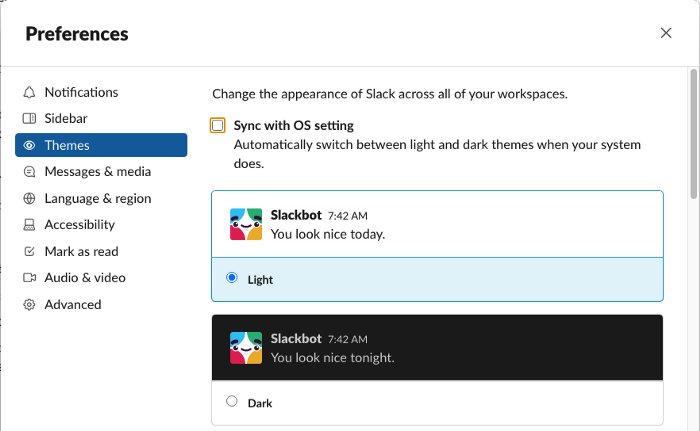Enable Sync with OS setting checkbox
The width and height of the screenshot is (700, 431).
(218, 126)
